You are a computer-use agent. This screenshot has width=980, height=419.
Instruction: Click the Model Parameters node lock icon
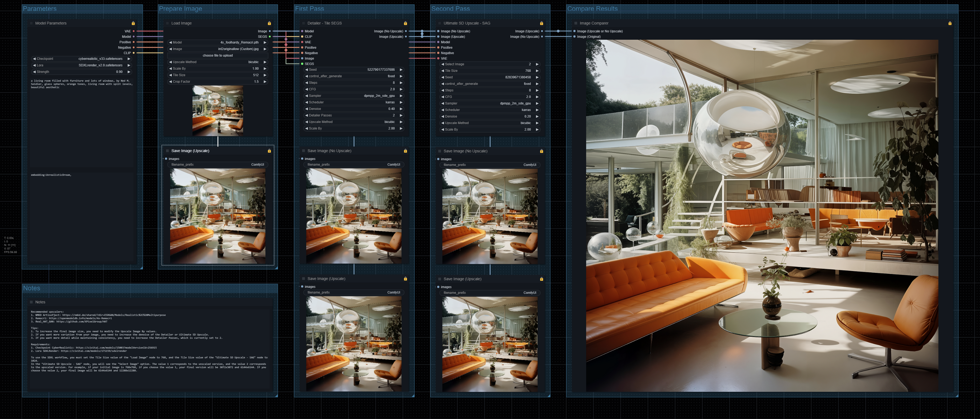133,23
